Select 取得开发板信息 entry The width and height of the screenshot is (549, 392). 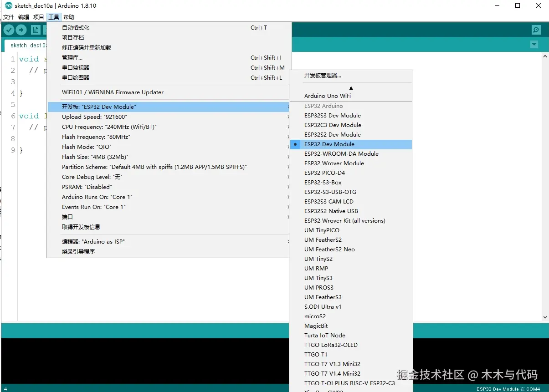tap(169, 227)
